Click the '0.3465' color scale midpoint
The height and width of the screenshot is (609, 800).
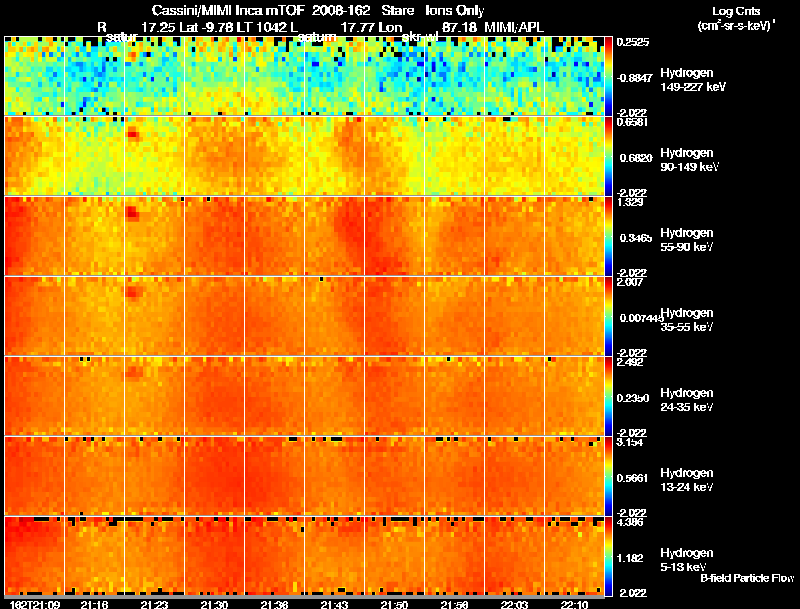point(636,238)
